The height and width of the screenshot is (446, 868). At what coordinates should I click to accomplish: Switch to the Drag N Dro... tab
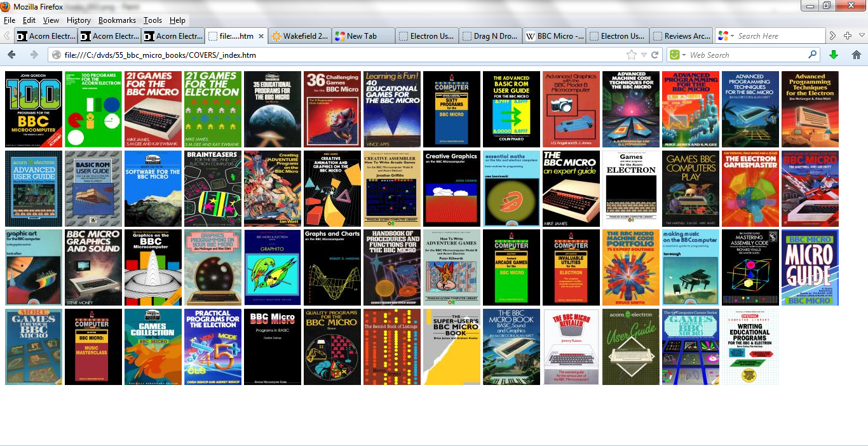point(491,36)
